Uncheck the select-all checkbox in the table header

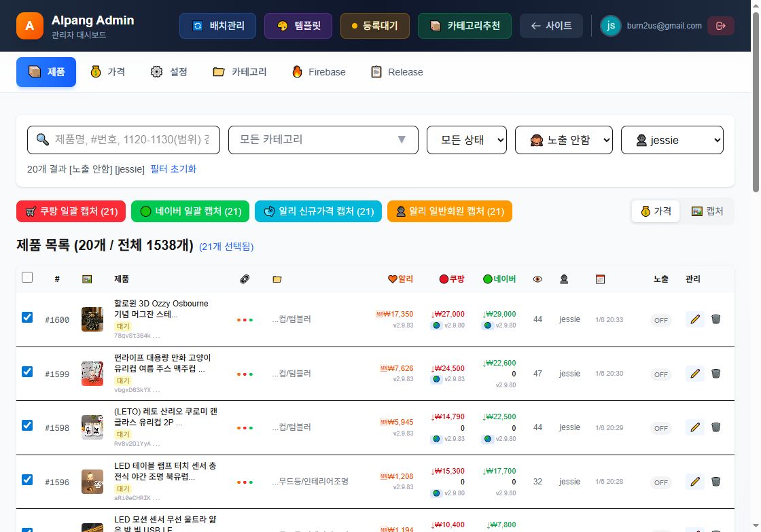point(27,277)
